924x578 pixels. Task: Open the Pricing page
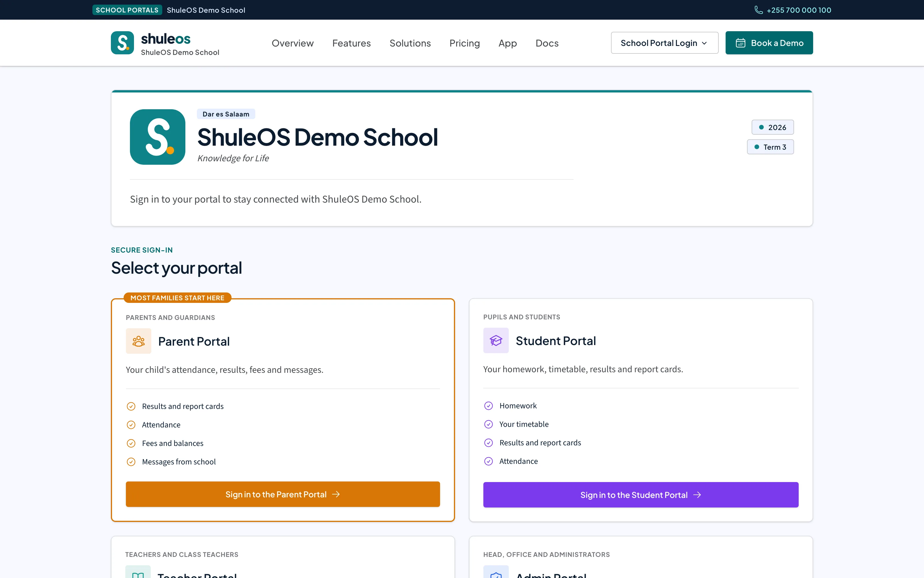[464, 43]
